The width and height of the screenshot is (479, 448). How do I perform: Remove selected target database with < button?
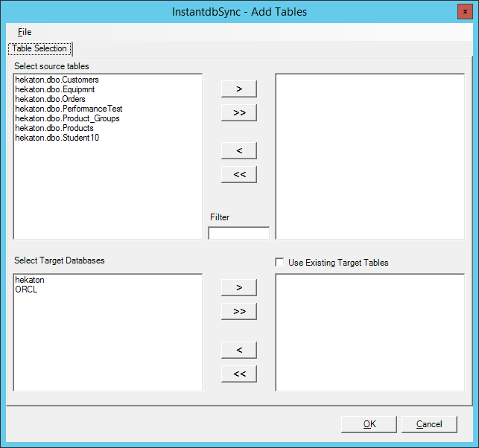[239, 350]
